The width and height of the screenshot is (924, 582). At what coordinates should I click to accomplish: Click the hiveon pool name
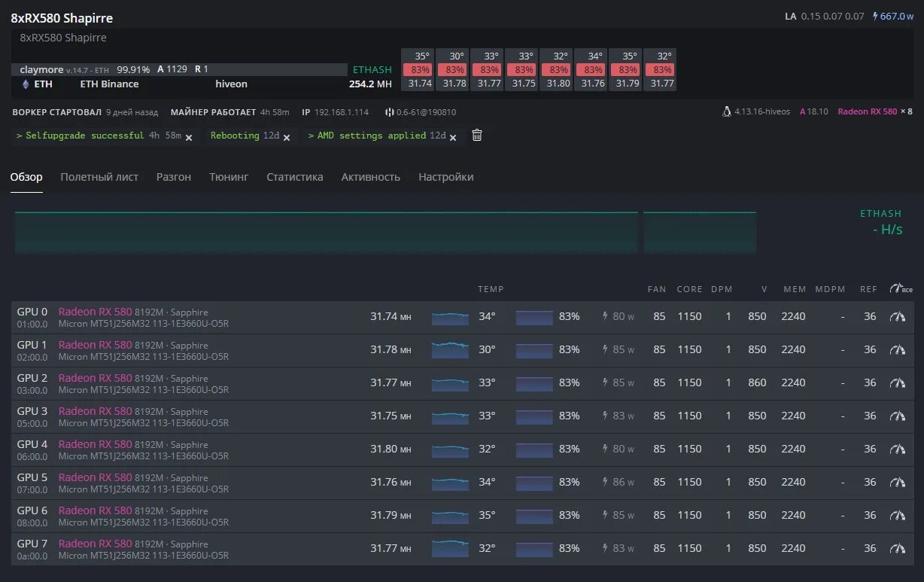[231, 84]
